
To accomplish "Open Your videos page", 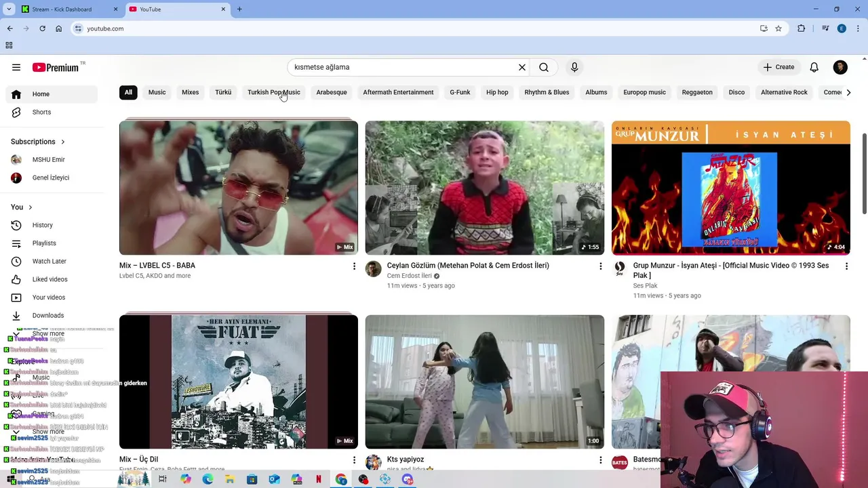I will point(52,298).
